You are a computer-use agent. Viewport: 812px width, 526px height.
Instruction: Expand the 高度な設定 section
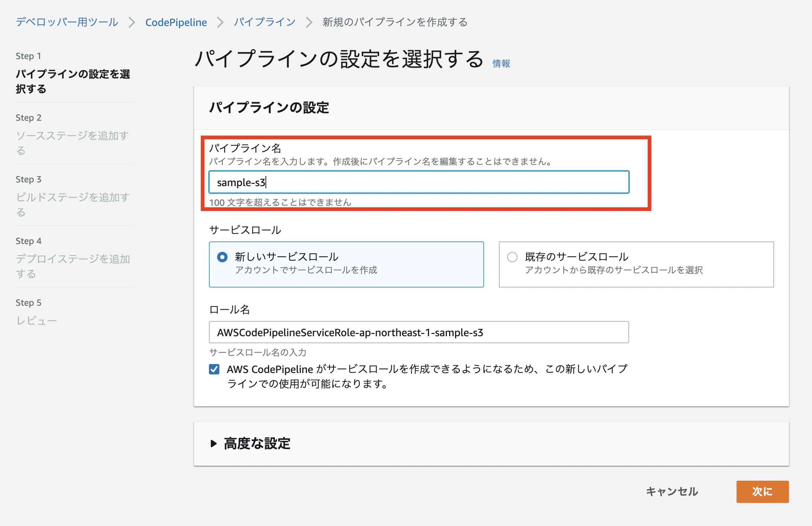250,444
